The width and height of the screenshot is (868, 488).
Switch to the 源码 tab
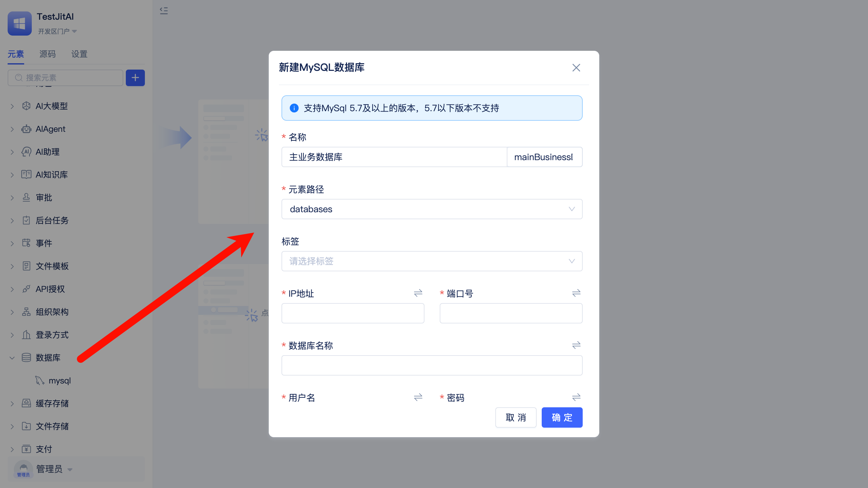[48, 54]
